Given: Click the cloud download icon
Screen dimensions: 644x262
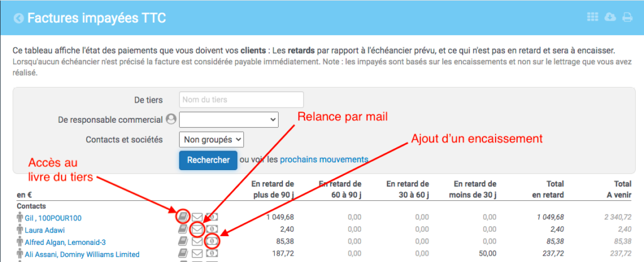Looking at the screenshot, I should point(610,17).
